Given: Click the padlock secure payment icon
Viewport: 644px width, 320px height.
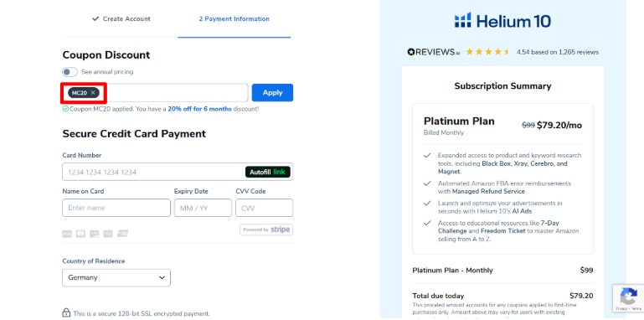Looking at the screenshot, I should point(66,312).
